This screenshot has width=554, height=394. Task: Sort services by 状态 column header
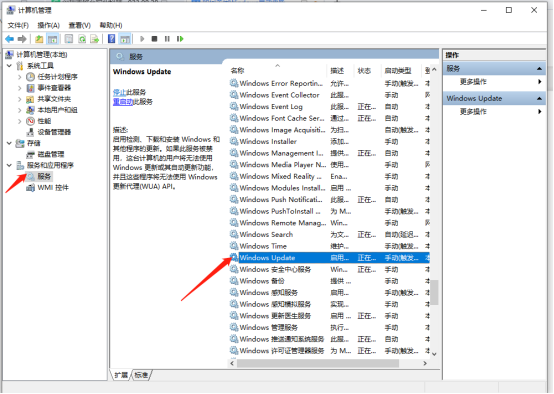(x=368, y=71)
